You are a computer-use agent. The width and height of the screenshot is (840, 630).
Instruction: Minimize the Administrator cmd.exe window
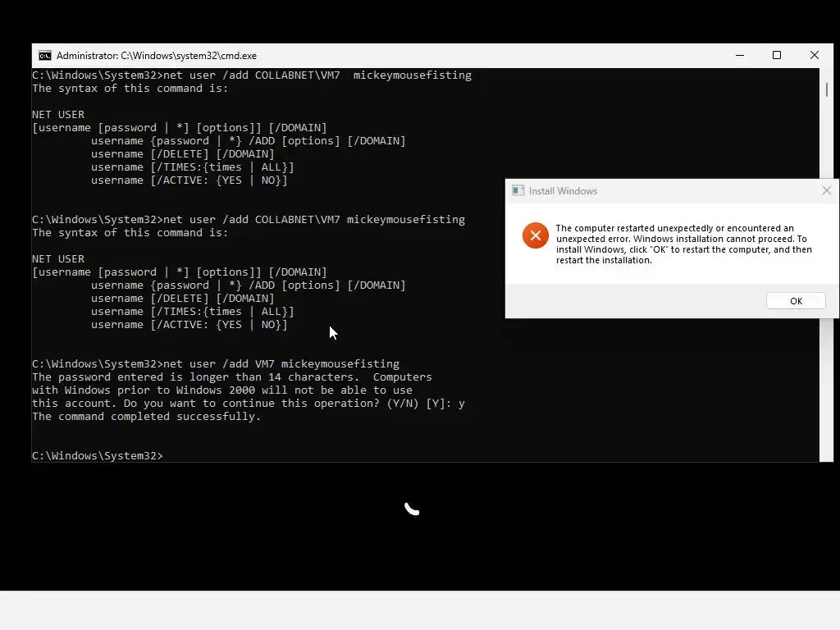tap(740, 56)
